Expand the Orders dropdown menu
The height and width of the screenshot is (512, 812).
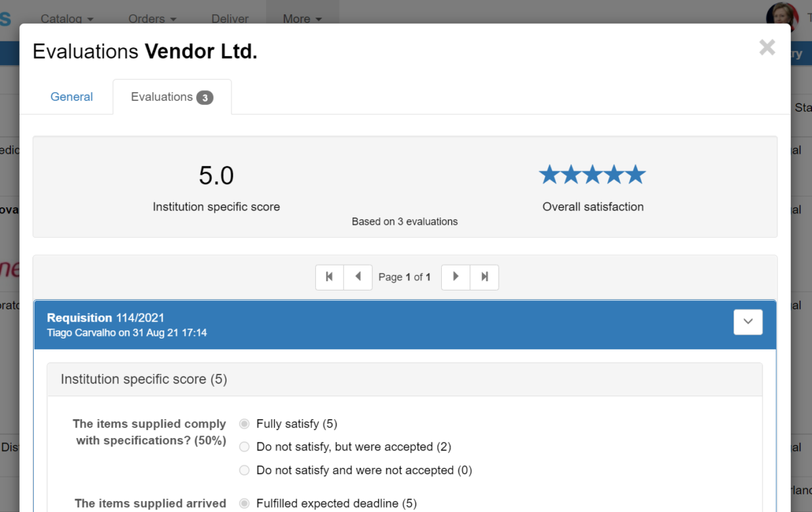click(152, 19)
